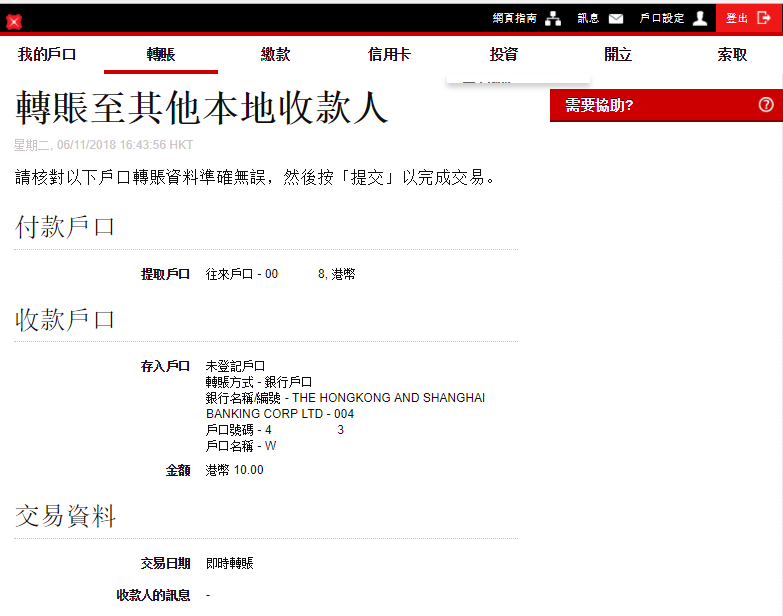Screen dimensions: 783x616
Task: Click the question mark help icon
Action: [766, 105]
